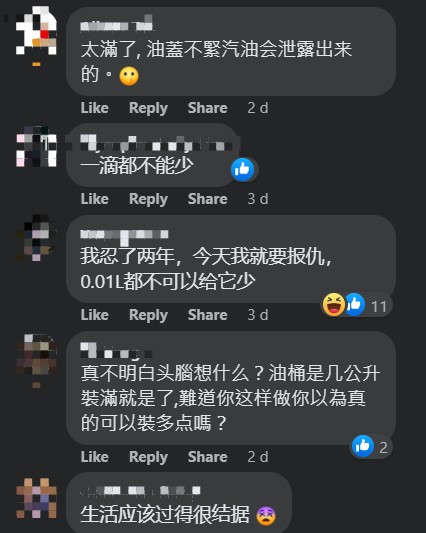Click the 11 reactions count
Image resolution: width=426 pixels, height=533 pixels.
pos(379,307)
